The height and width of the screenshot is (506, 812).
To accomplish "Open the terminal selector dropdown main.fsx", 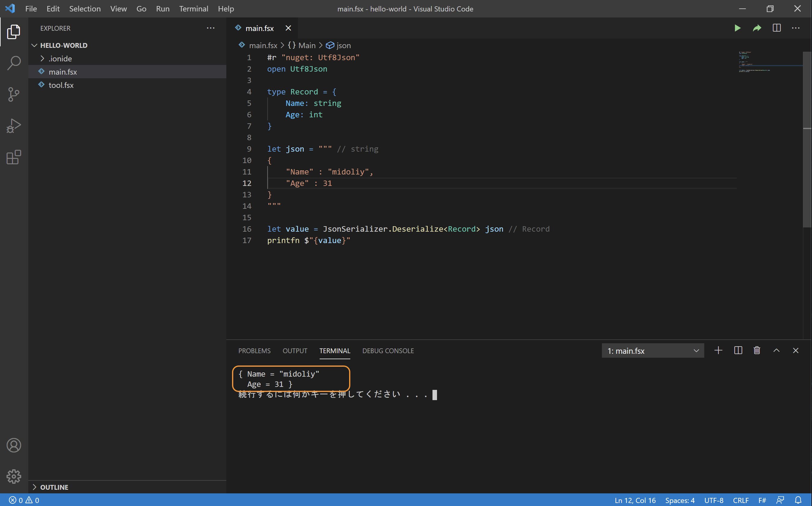I will click(x=653, y=351).
